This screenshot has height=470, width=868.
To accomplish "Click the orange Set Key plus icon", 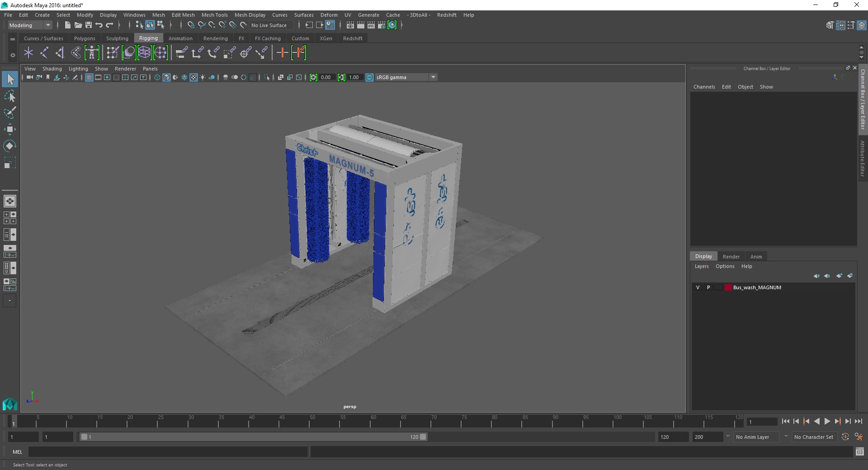I will 282,53.
